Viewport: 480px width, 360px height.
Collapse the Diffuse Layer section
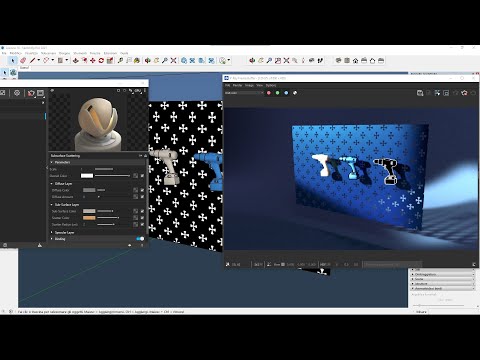point(52,184)
